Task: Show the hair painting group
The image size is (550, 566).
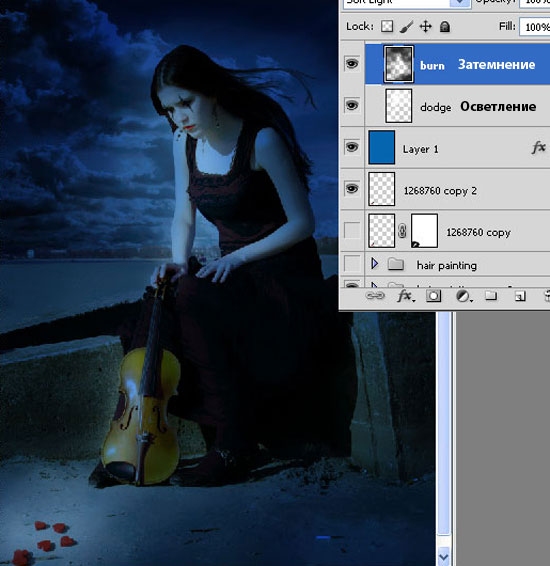Action: (352, 264)
